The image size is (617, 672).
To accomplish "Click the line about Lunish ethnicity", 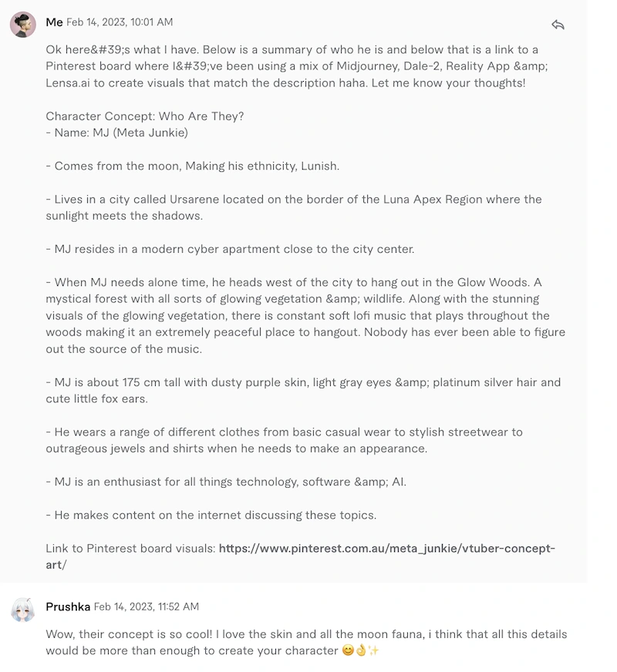I will click(193, 166).
